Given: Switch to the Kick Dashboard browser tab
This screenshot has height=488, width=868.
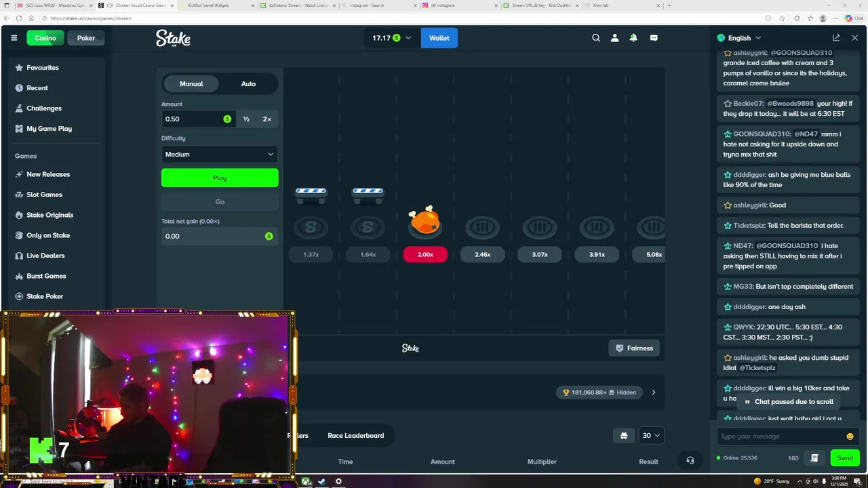Looking at the screenshot, I should [x=540, y=5].
